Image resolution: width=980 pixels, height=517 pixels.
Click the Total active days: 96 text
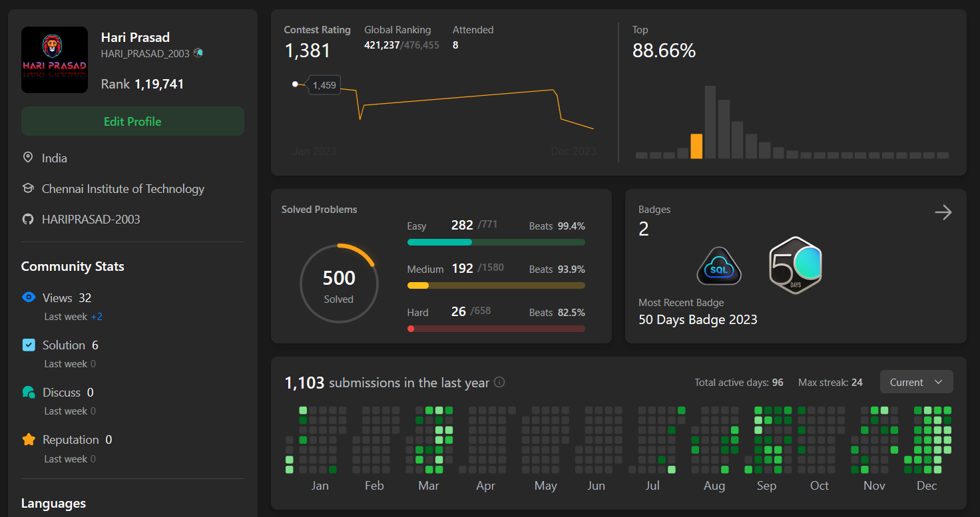click(739, 383)
